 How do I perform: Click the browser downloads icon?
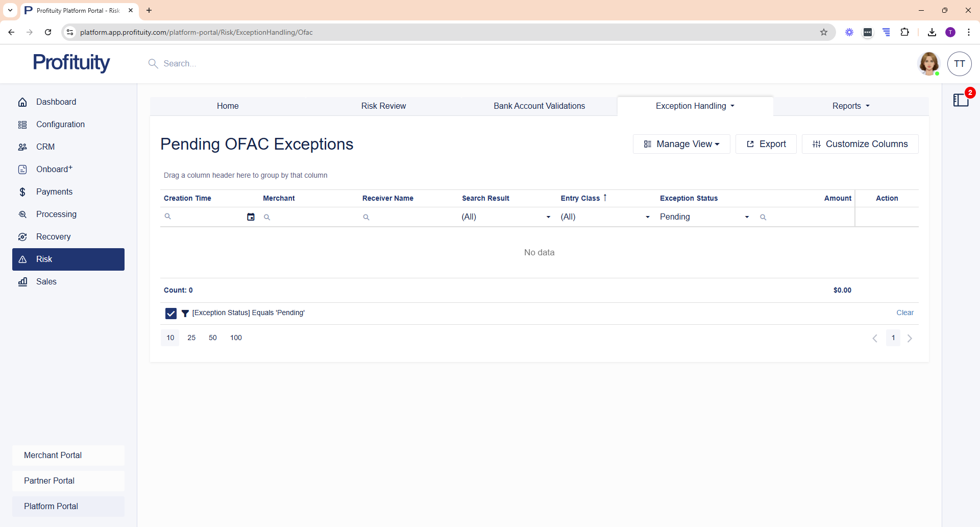pyautogui.click(x=932, y=32)
